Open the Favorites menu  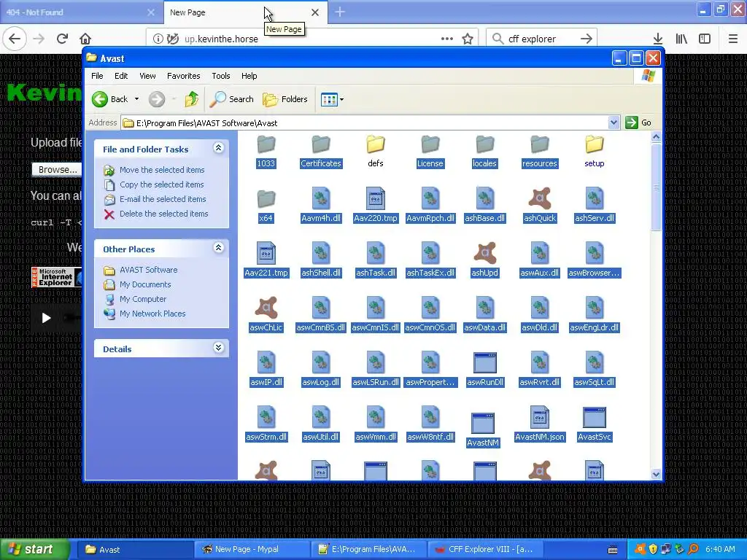[x=183, y=76]
